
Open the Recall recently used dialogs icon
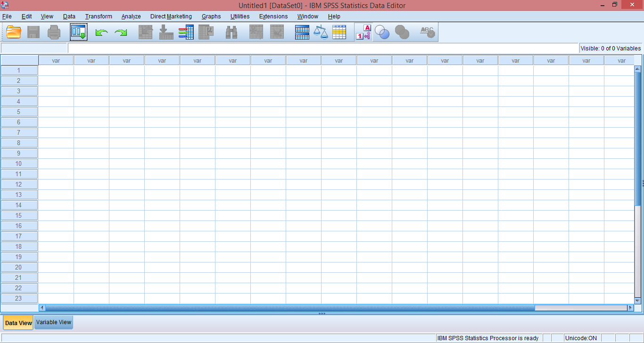coord(79,32)
